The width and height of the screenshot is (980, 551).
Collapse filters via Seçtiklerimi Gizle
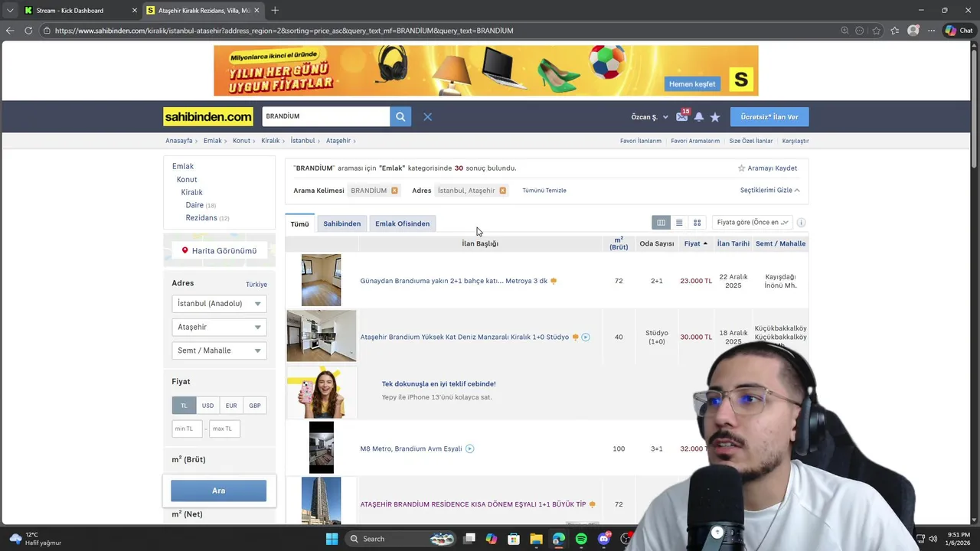[x=769, y=191]
